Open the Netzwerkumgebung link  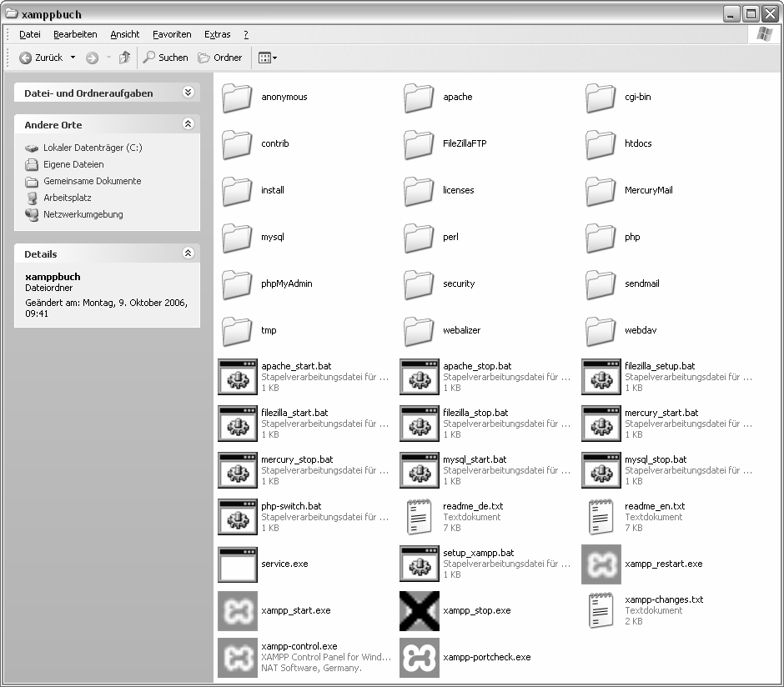(83, 214)
